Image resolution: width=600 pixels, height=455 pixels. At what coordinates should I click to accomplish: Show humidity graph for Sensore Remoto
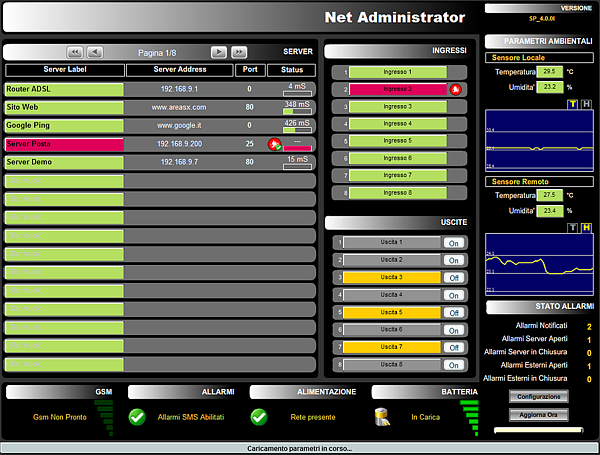point(586,228)
